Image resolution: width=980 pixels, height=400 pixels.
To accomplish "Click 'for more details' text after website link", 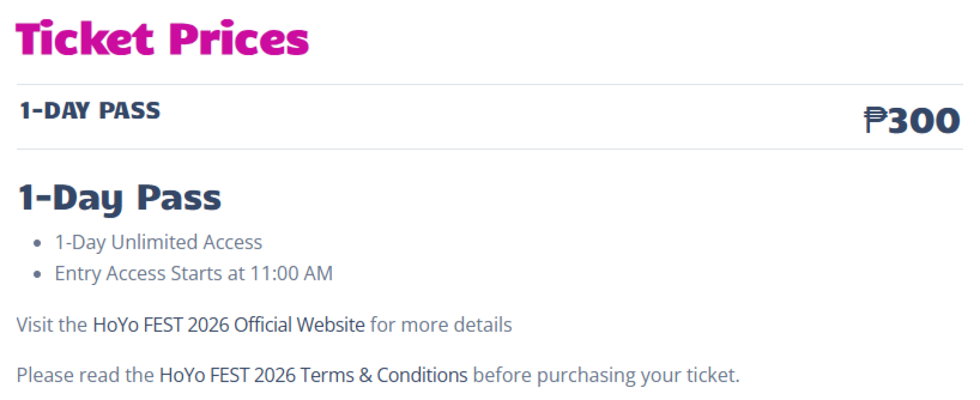I will [x=441, y=325].
